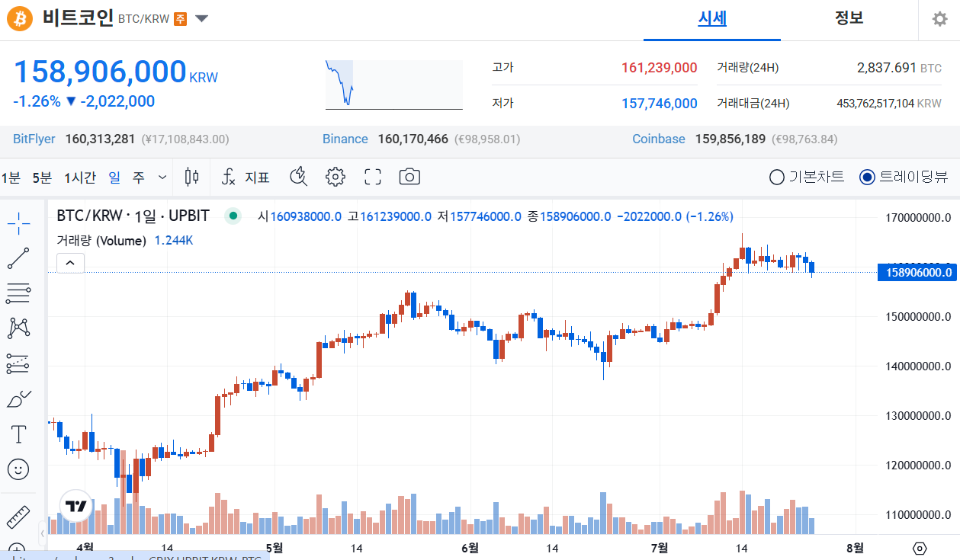Select the ruler measure tool

(x=19, y=517)
